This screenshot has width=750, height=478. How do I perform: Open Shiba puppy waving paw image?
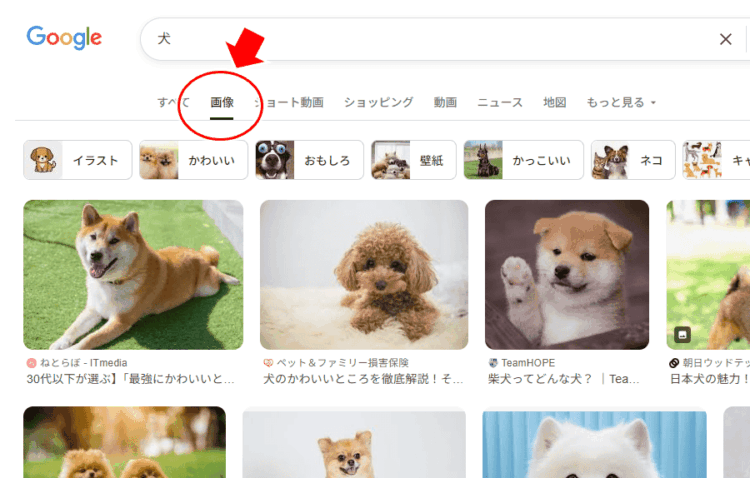click(x=567, y=275)
